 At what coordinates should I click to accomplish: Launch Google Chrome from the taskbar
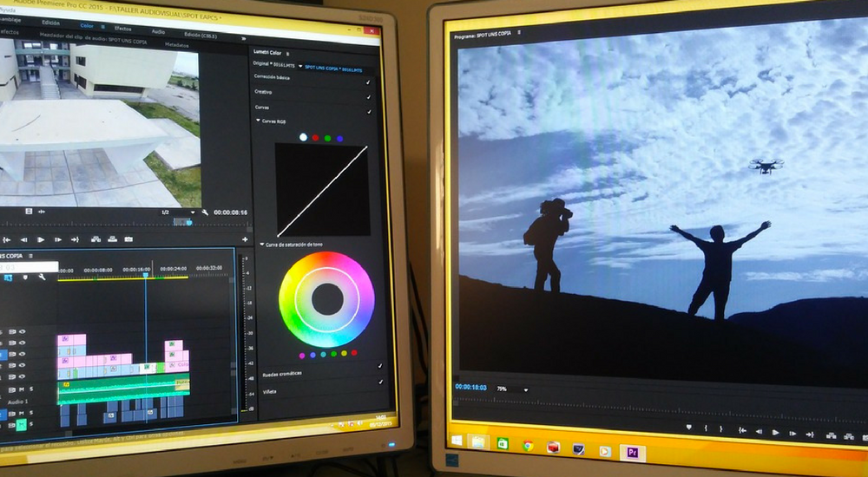(x=527, y=446)
